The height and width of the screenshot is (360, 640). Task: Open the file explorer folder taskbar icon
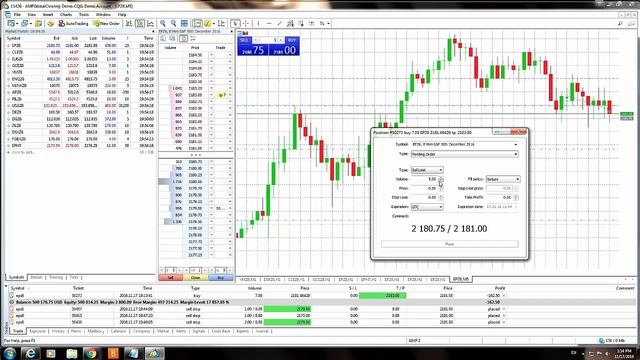point(72,353)
